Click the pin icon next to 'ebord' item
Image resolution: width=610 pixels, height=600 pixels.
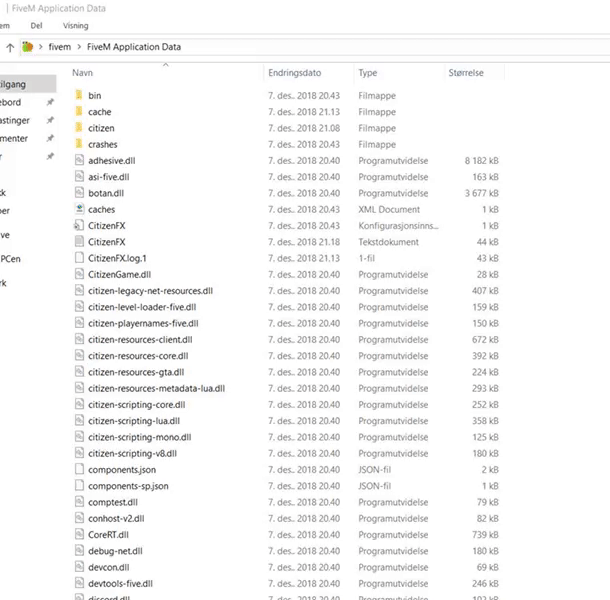(x=50, y=102)
